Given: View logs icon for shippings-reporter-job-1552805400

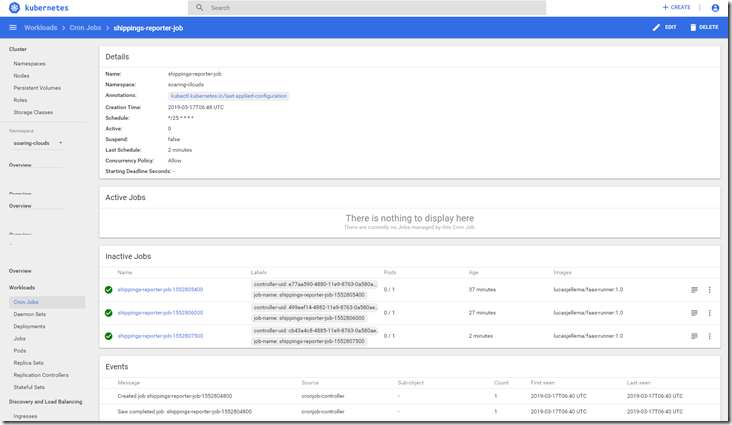Looking at the screenshot, I should [x=694, y=289].
